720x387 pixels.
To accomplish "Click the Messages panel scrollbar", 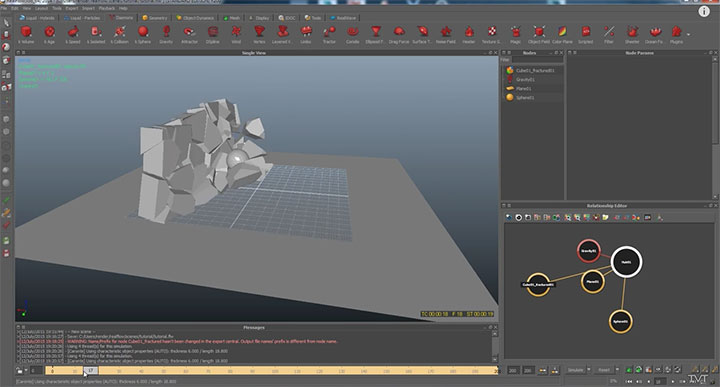I will pos(495,346).
